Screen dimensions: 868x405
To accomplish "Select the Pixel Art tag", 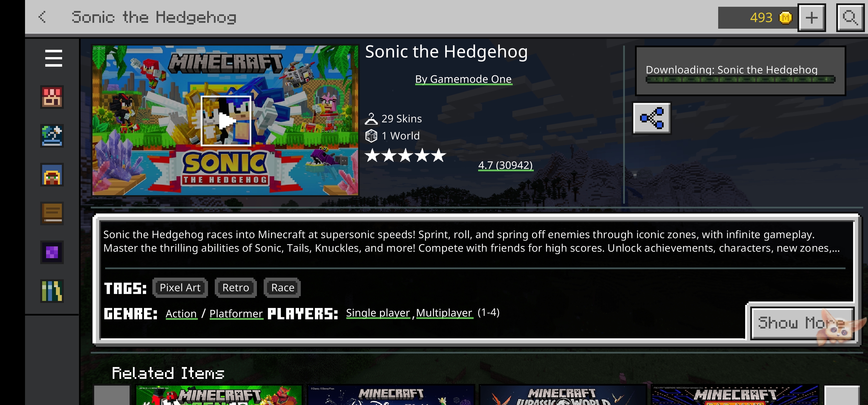I will [x=180, y=288].
